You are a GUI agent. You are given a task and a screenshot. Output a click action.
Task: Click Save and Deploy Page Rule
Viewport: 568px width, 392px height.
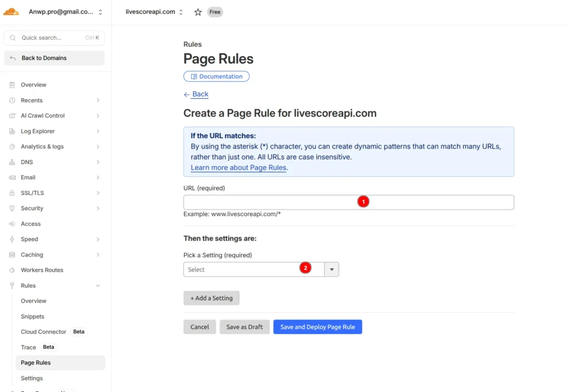[x=318, y=327]
